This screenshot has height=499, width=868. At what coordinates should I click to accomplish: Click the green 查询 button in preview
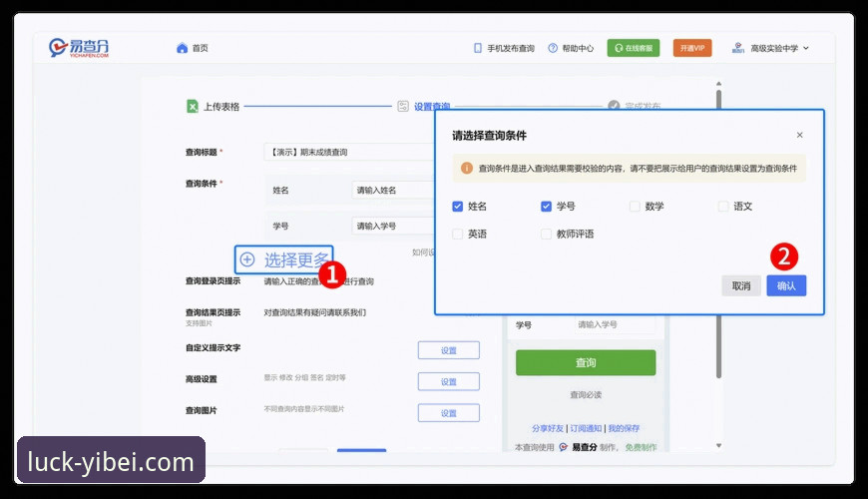click(586, 362)
